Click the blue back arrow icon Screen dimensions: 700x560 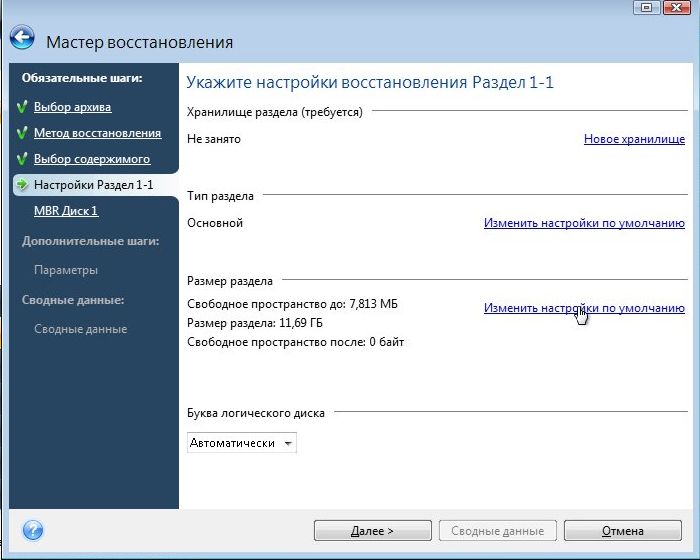point(22,37)
